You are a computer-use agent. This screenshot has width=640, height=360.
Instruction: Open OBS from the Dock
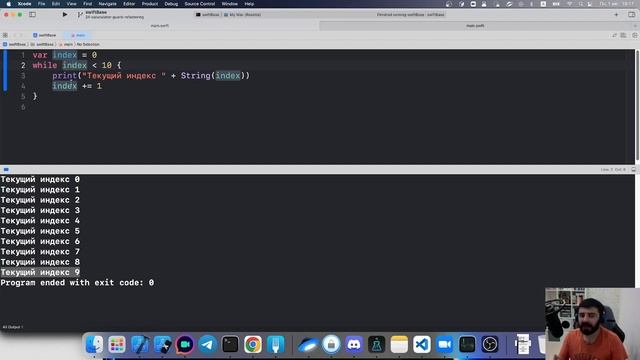coord(490,344)
